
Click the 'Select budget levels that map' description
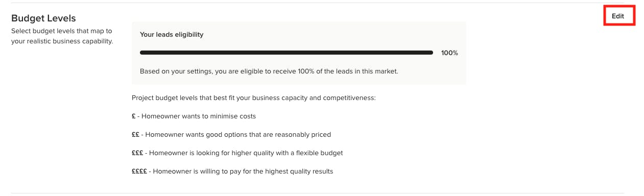[62, 36]
